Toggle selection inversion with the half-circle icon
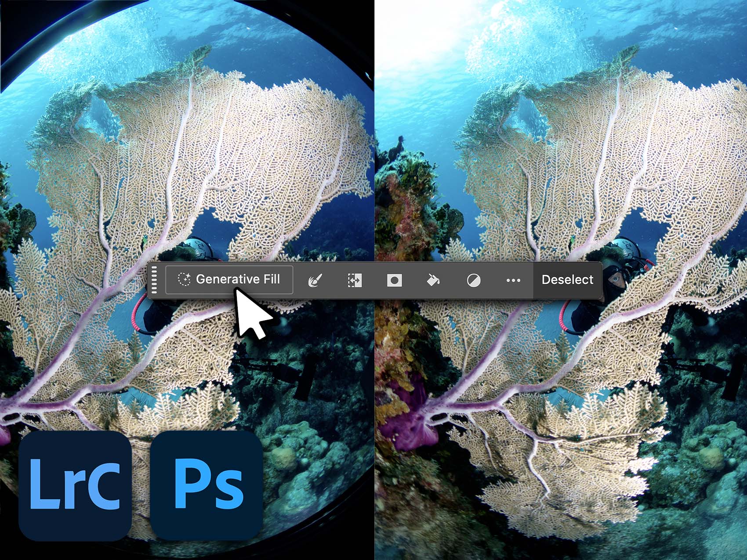Viewport: 747px width, 560px height. 474,280
